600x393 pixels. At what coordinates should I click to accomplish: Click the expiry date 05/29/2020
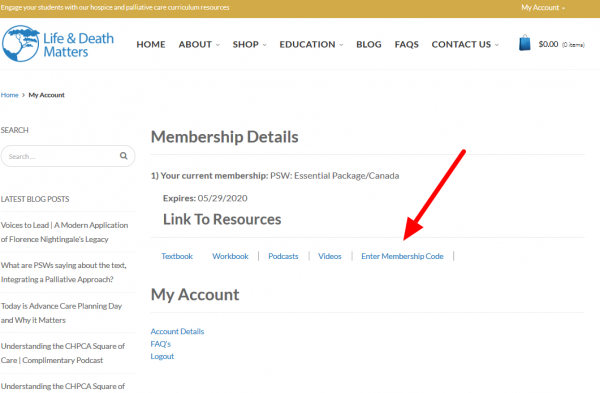click(x=222, y=198)
